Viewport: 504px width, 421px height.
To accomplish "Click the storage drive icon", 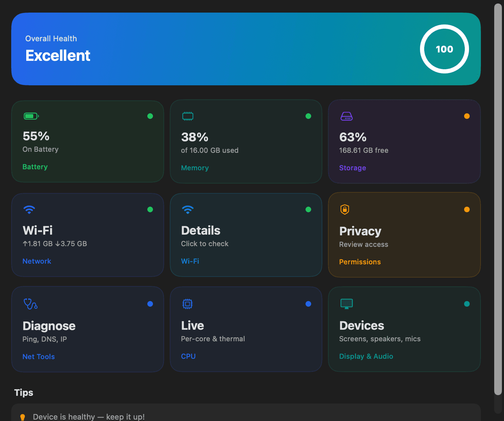I will (346, 116).
